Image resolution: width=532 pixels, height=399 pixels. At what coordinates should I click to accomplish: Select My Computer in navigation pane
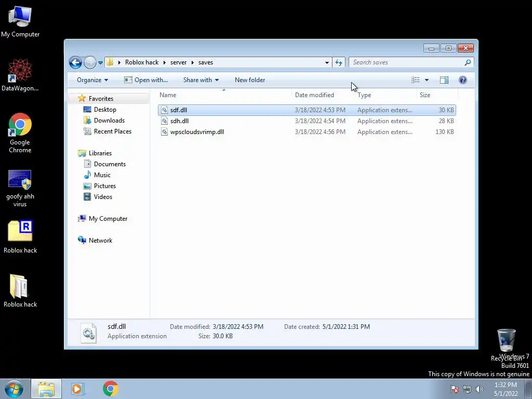pyautogui.click(x=108, y=219)
